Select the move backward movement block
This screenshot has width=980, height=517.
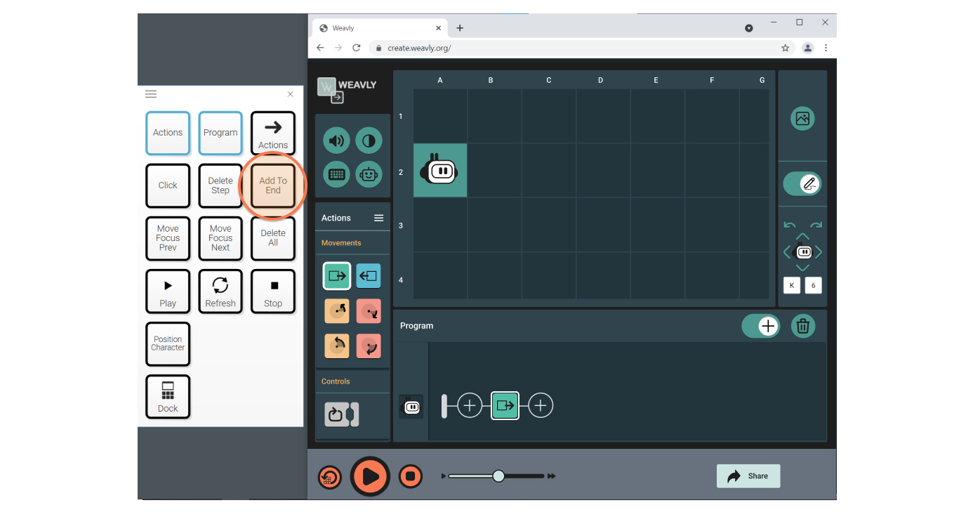click(x=368, y=275)
